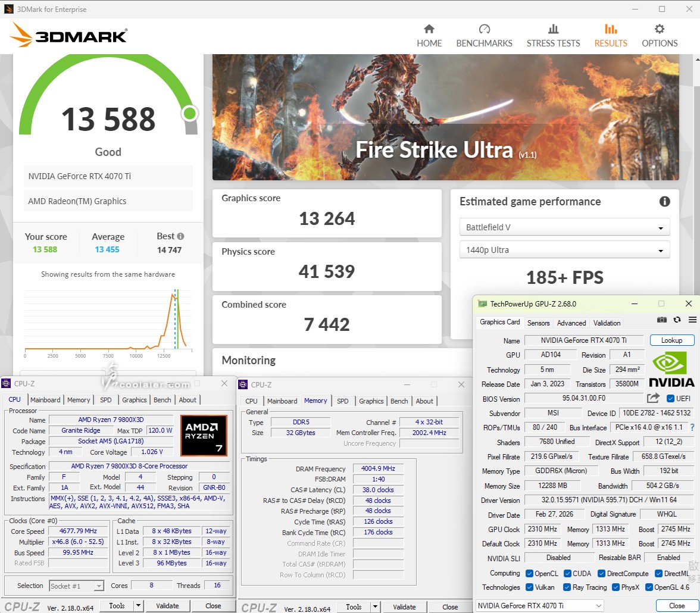This screenshot has height=613, width=700.
Task: Go to Benchmarks via gauge icon
Action: pyautogui.click(x=484, y=29)
